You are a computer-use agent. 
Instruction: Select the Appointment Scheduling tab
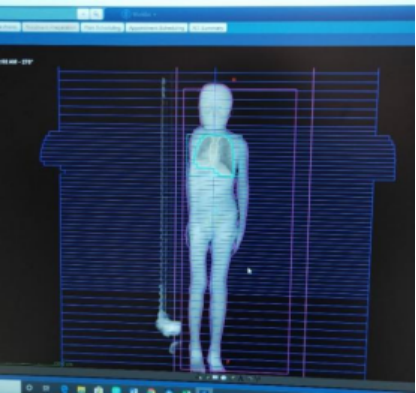tap(156, 28)
